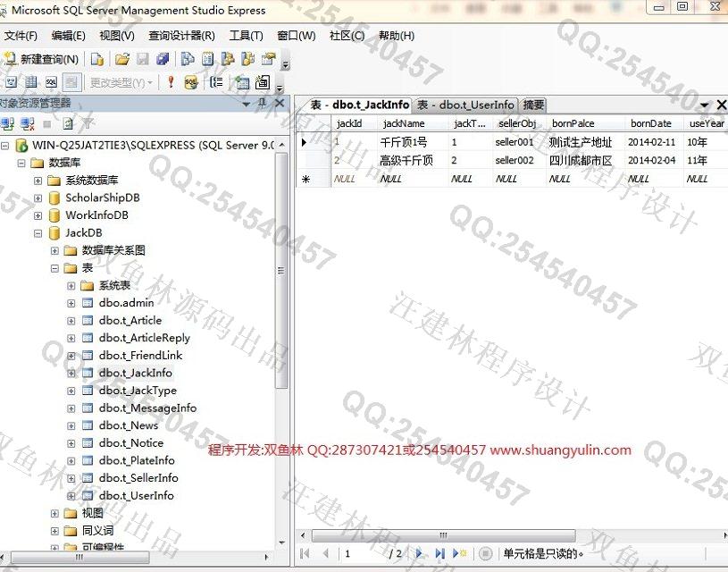Click the Connect icon in Object Explorer
Image resolution: width=728 pixels, height=572 pixels.
[7, 123]
